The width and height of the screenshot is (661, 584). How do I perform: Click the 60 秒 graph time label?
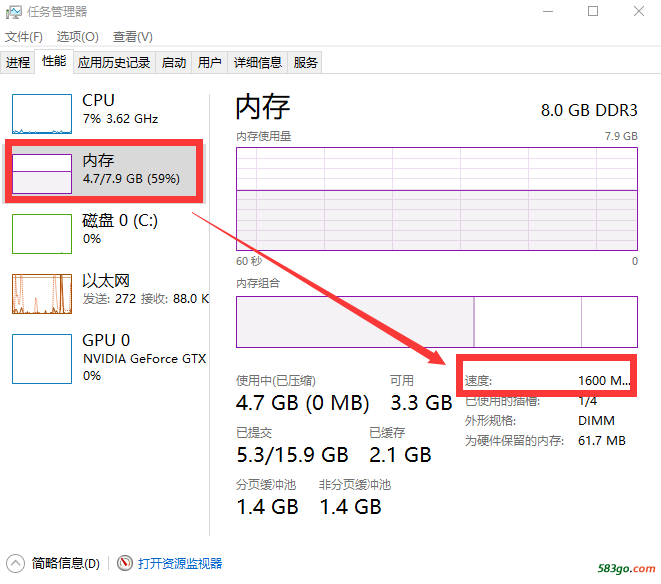pos(249,261)
